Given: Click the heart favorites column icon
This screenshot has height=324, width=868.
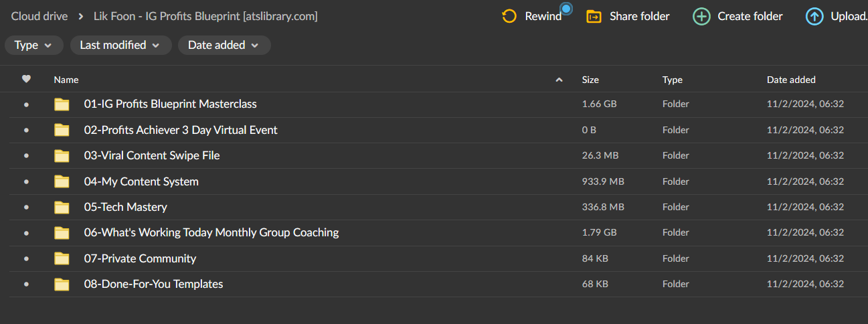Looking at the screenshot, I should pos(26,79).
